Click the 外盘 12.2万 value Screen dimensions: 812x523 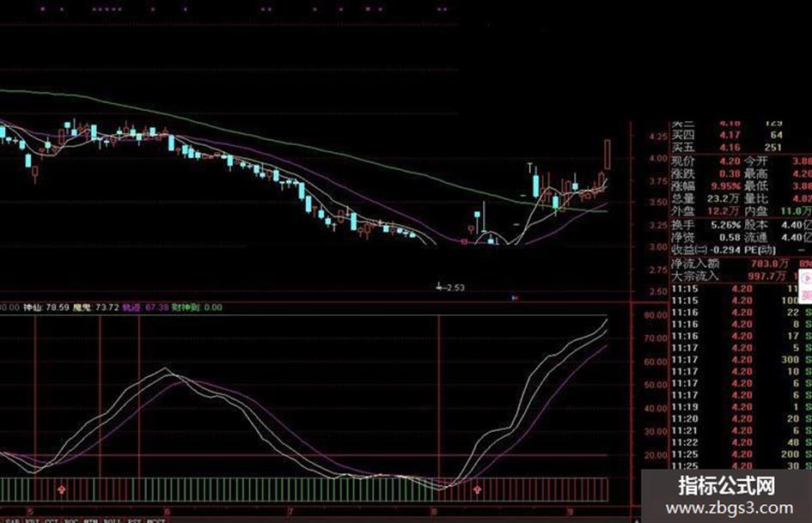click(724, 211)
